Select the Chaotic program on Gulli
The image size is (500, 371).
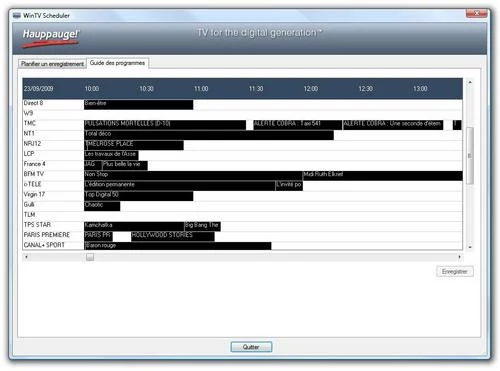(x=102, y=206)
